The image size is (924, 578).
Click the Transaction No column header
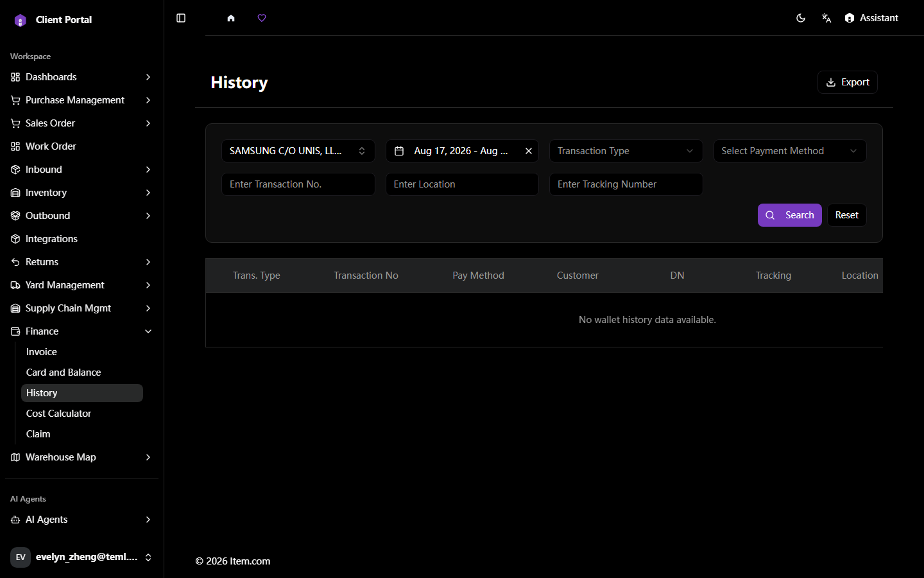pos(366,276)
